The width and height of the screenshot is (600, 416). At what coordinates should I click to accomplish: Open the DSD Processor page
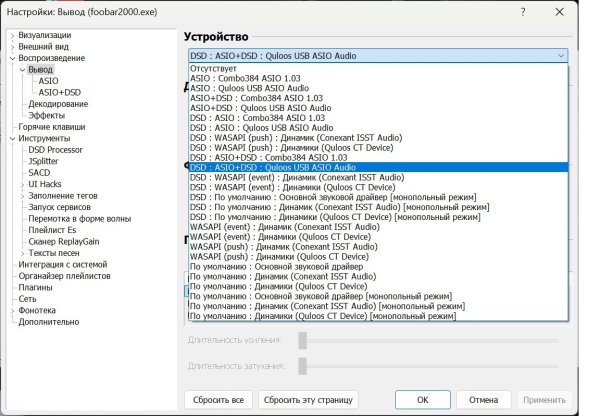click(55, 150)
